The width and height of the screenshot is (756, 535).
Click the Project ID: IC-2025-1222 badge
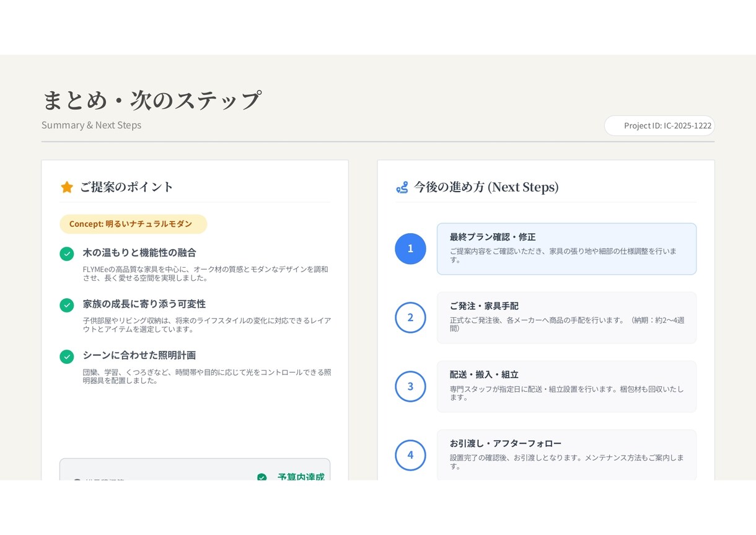tap(659, 126)
